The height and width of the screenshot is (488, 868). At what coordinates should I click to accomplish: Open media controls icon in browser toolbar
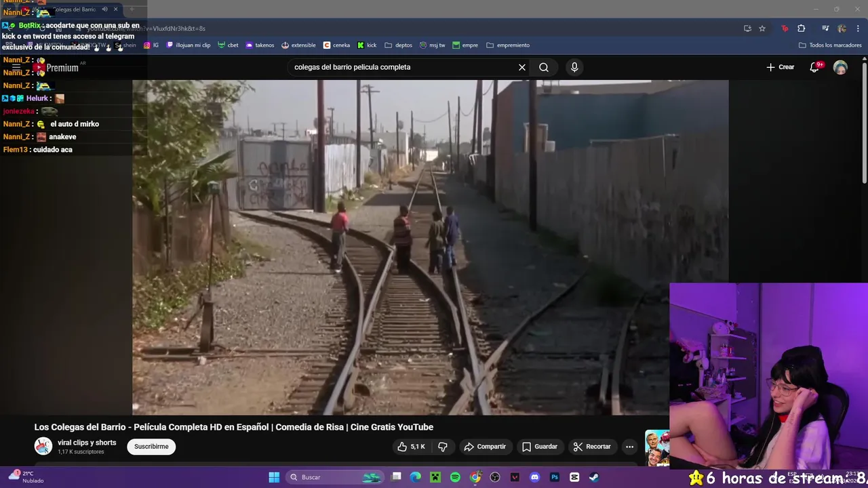click(x=825, y=28)
